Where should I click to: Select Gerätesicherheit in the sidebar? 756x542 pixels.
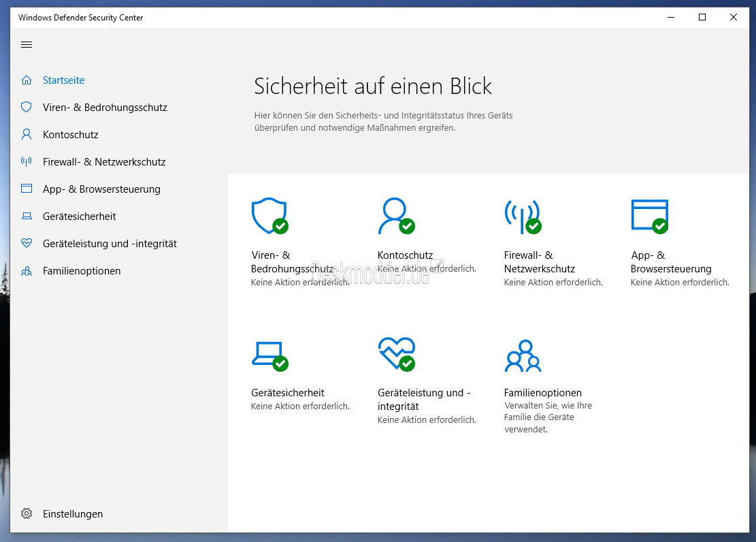[x=79, y=217]
